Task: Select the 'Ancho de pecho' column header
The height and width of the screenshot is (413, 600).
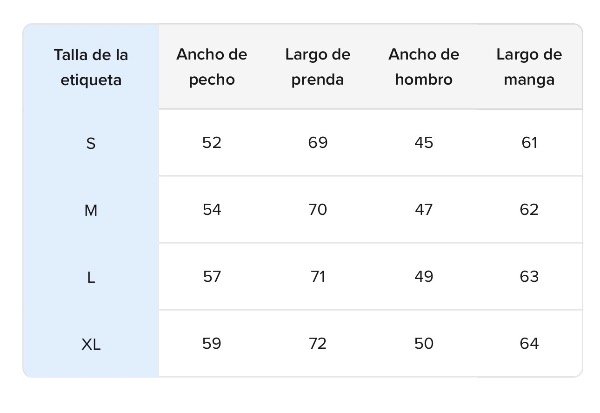Action: pyautogui.click(x=211, y=67)
